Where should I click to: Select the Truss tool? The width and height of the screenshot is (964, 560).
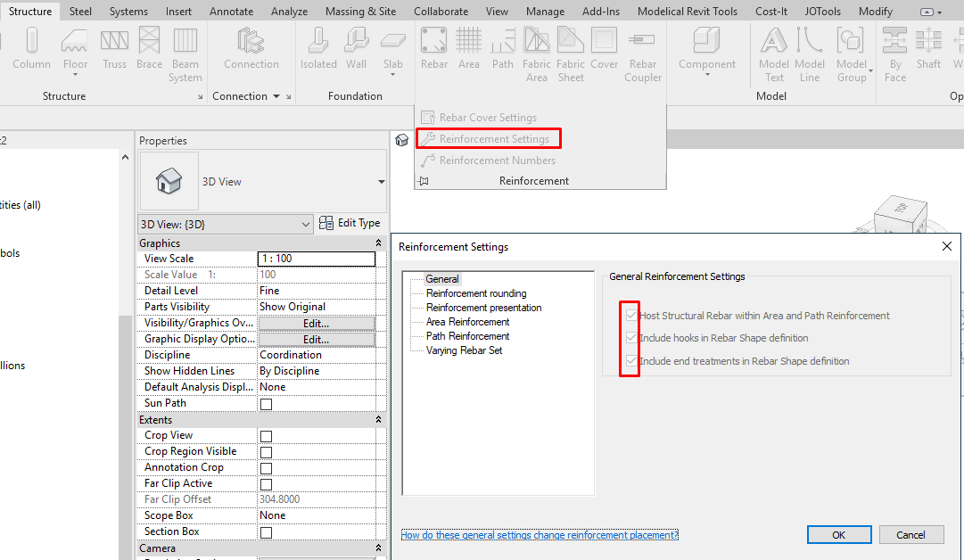tap(114, 48)
